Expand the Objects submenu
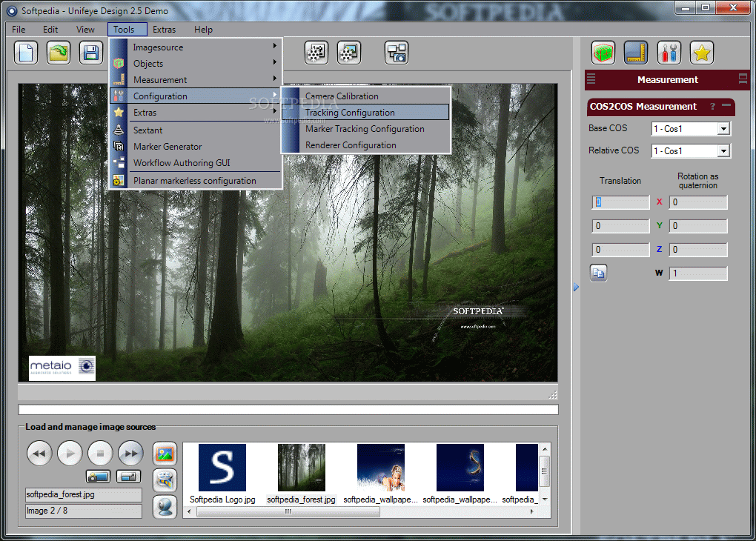756x541 pixels. 195,63
